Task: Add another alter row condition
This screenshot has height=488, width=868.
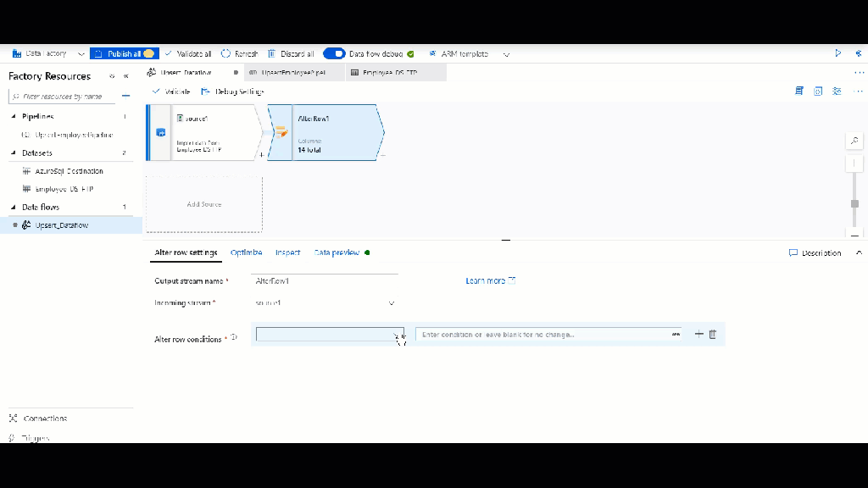Action: tap(698, 334)
